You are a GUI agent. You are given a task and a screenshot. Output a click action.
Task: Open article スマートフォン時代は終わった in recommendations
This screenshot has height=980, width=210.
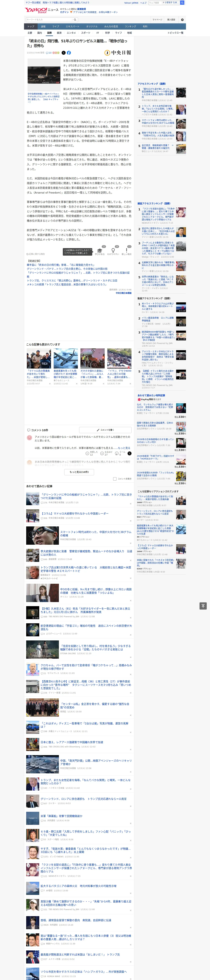click(x=95, y=533)
